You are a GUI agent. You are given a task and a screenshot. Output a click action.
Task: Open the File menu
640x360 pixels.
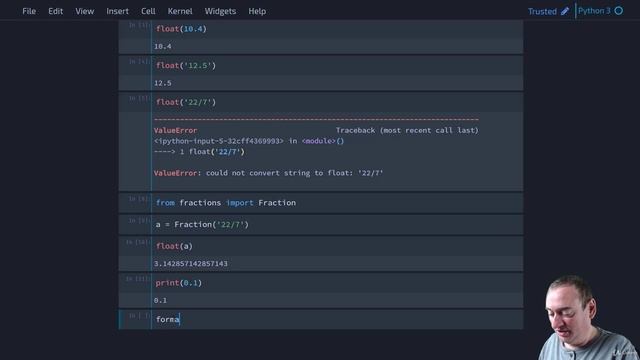coord(29,11)
